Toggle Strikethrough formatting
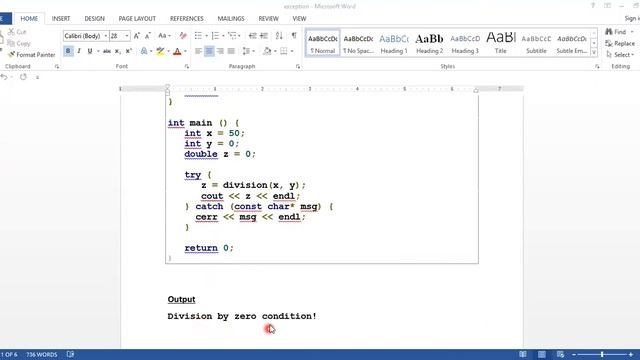Image resolution: width=640 pixels, height=360 pixels. coord(107,51)
